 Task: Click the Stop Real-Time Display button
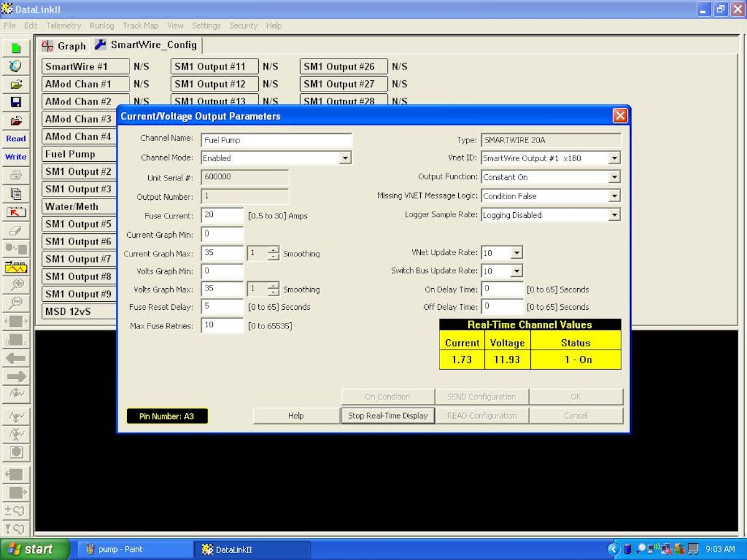tap(388, 416)
